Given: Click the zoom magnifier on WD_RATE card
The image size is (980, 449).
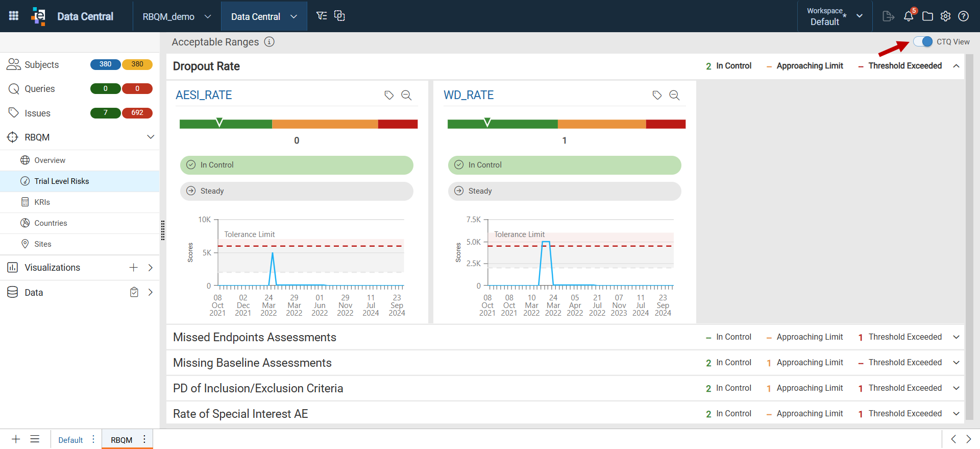Looking at the screenshot, I should (674, 95).
